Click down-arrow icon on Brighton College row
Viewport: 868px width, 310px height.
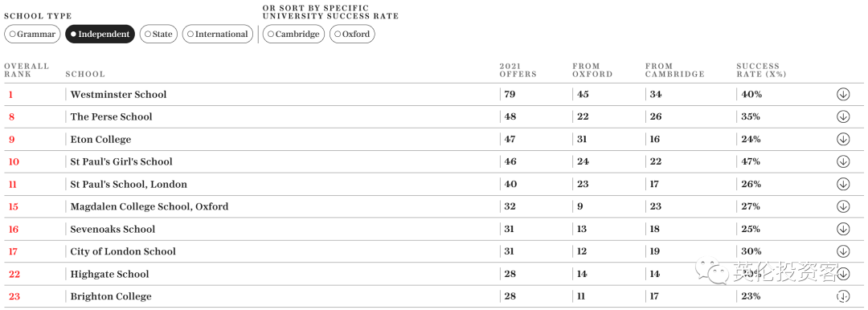click(842, 296)
